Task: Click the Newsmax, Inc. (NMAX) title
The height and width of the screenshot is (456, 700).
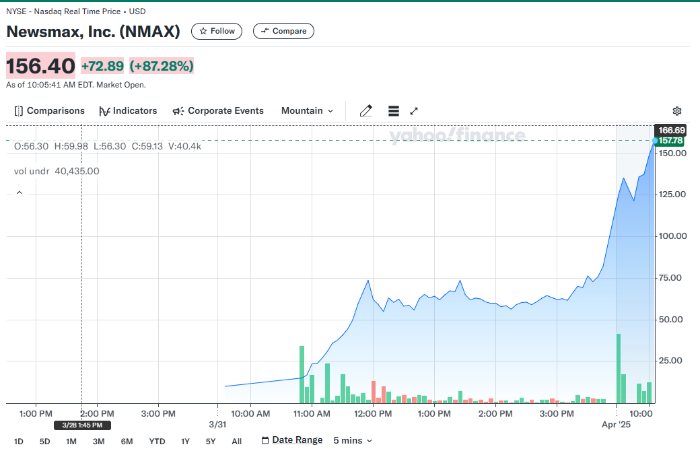Action: coord(93,31)
